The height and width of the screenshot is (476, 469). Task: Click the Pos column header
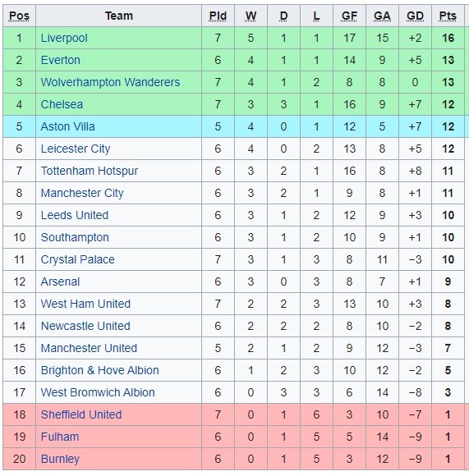pyautogui.click(x=19, y=16)
